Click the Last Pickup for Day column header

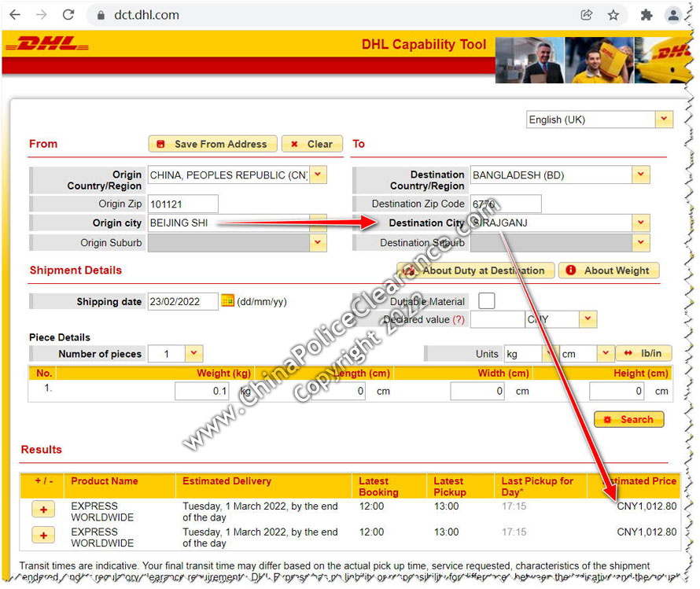tap(537, 486)
